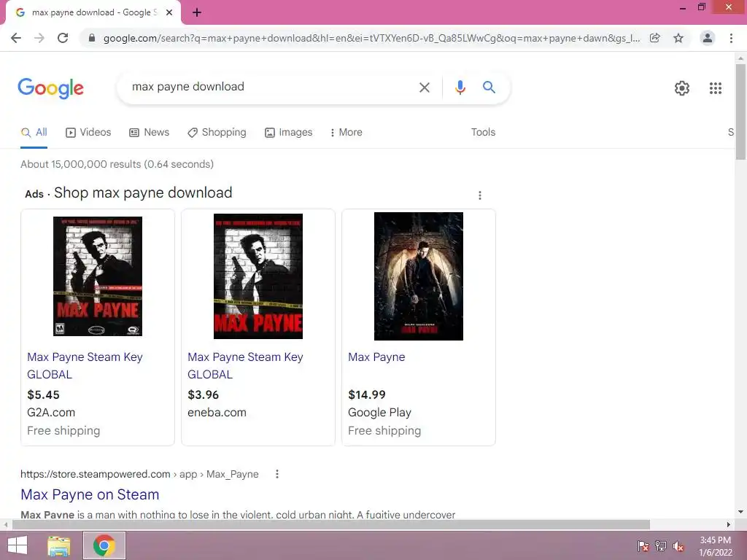Click the G2A.com seller name
This screenshot has height=560, width=747.
(51, 413)
